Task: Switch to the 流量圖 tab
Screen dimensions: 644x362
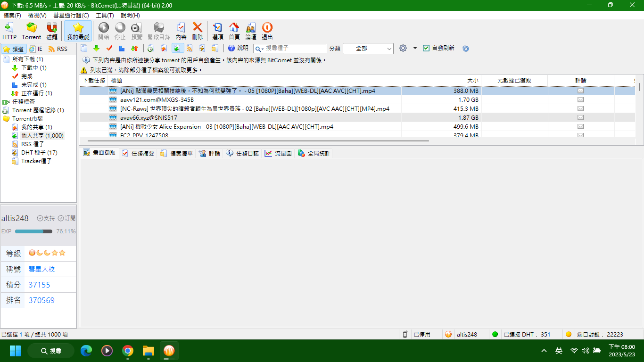Action: [278, 153]
